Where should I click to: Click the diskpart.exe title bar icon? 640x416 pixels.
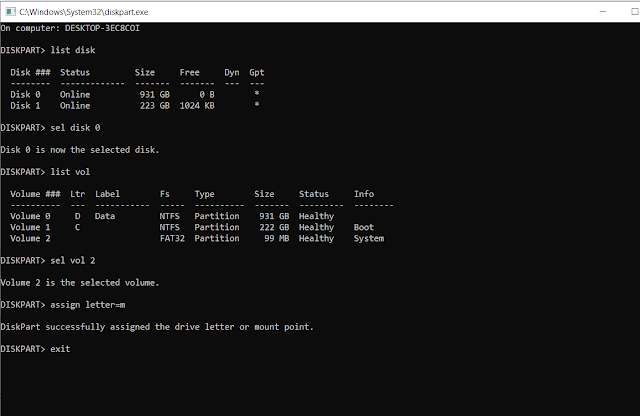[x=11, y=12]
